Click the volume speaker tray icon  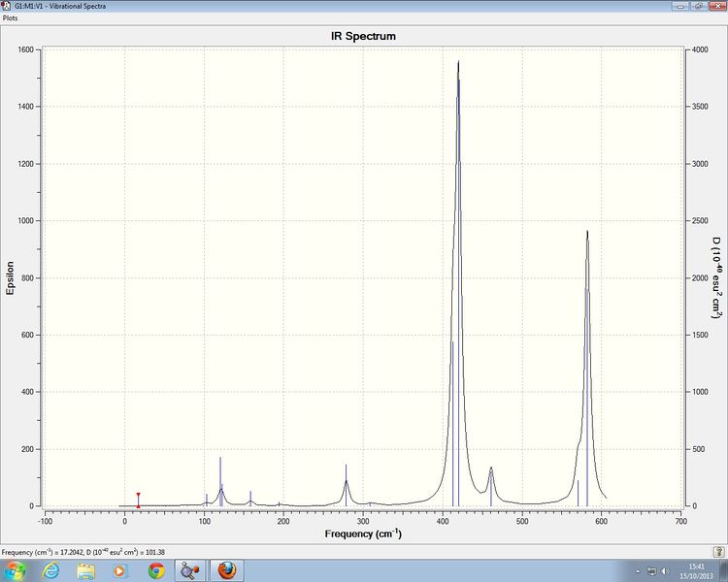click(x=665, y=571)
